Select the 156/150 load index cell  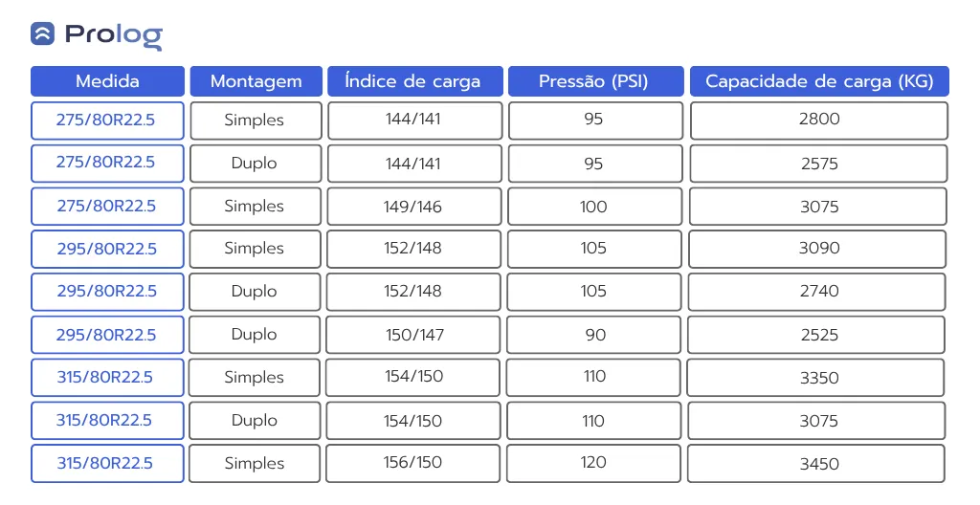412,463
